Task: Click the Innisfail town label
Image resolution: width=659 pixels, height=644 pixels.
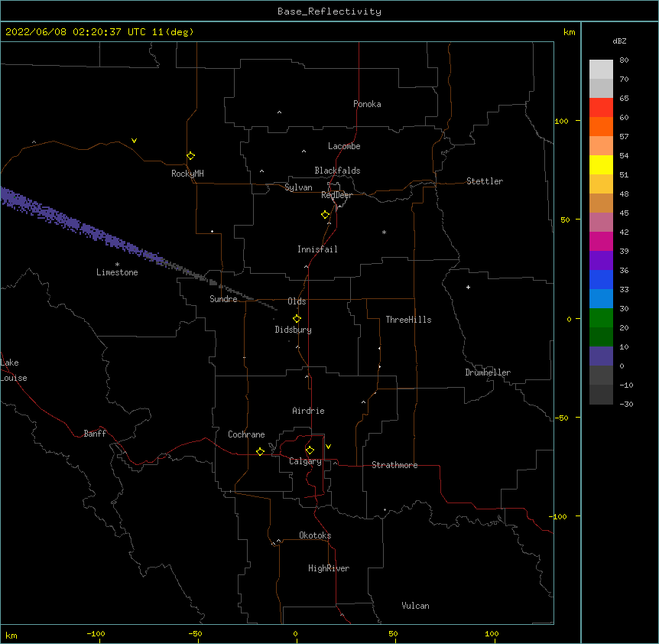Action: tap(317, 249)
